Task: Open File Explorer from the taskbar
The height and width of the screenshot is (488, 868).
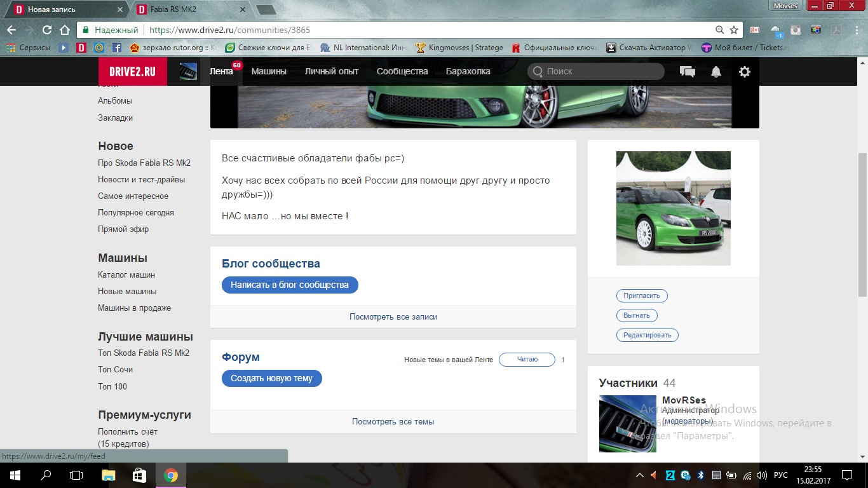Action: click(x=109, y=475)
